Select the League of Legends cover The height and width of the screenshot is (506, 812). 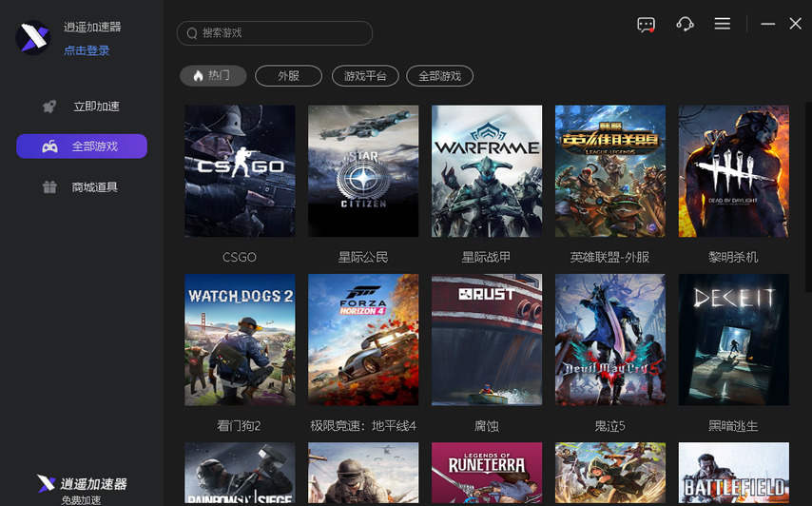[x=610, y=171]
